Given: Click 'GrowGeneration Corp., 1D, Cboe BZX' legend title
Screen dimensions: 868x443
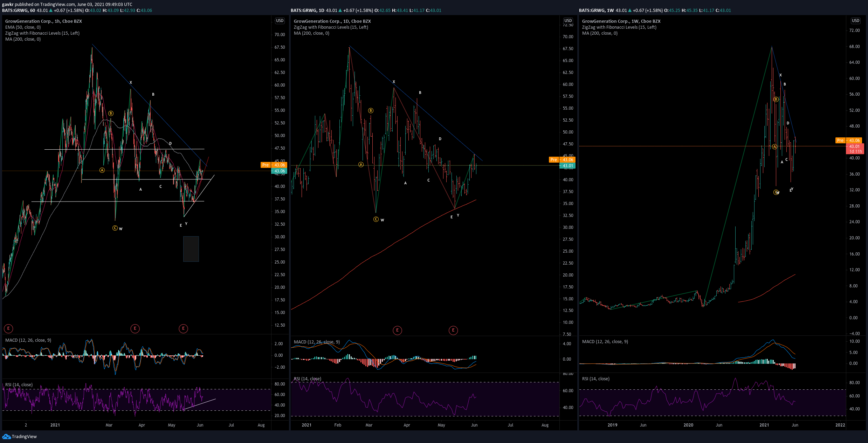Looking at the screenshot, I should (332, 21).
